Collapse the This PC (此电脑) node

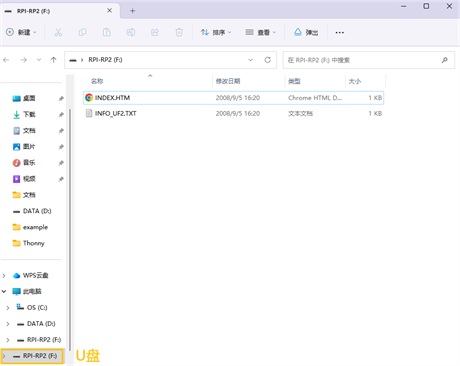4,291
